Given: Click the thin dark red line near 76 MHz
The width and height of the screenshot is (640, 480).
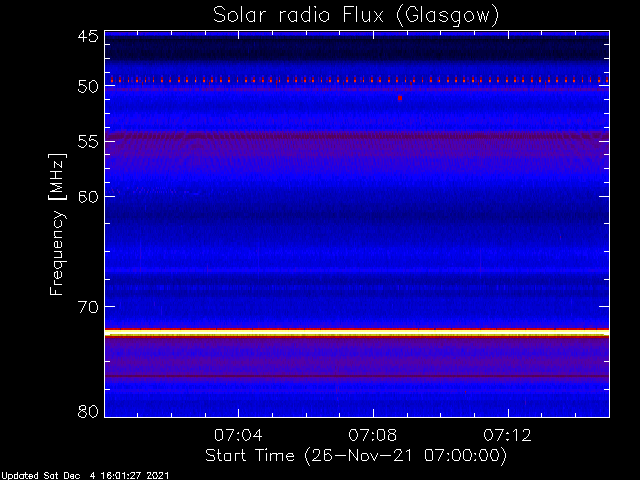Looking at the screenshot, I should pyautogui.click(x=357, y=376).
